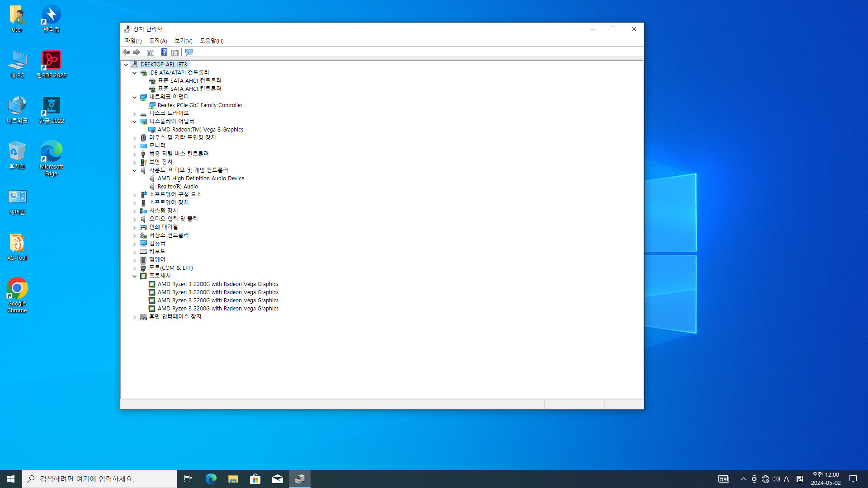Collapse the IDE ATA/ATAPI 컨트롤러 category
The height and width of the screenshot is (488, 868).
tap(134, 73)
